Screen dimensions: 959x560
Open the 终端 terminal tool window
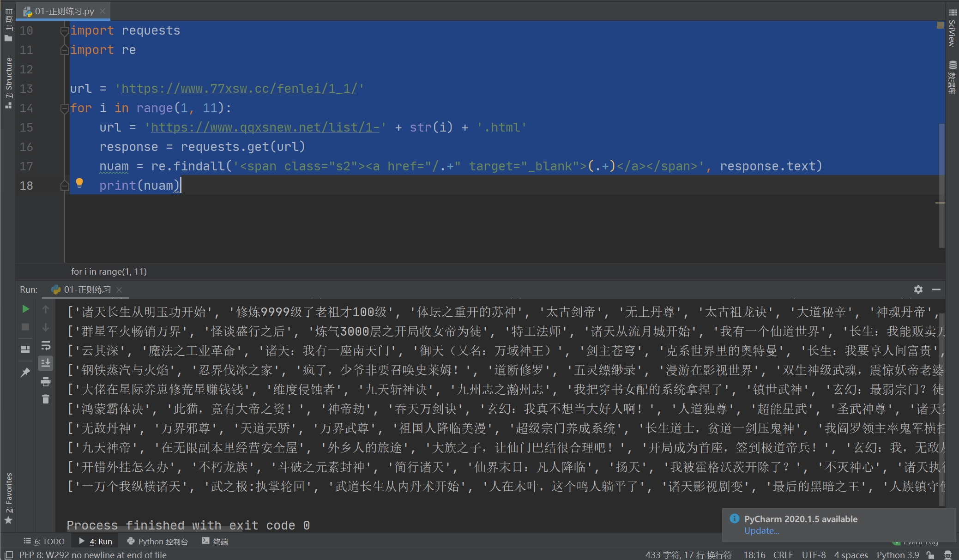click(215, 541)
